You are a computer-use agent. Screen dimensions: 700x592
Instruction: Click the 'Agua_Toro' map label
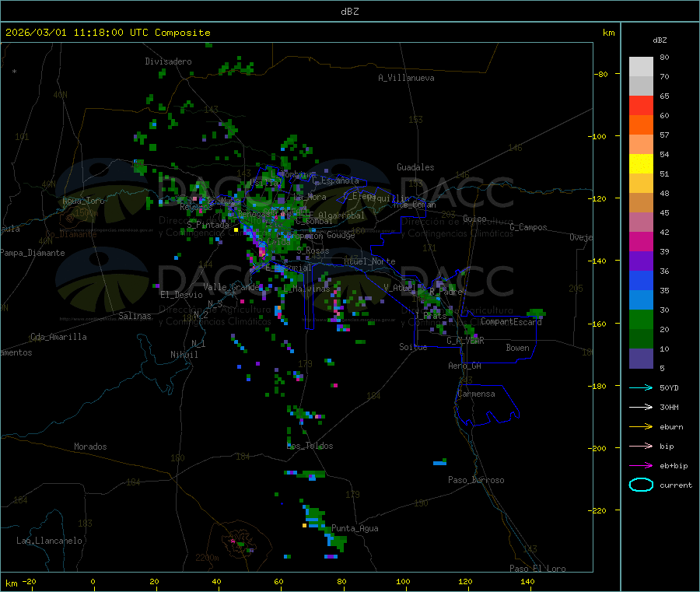click(x=83, y=201)
